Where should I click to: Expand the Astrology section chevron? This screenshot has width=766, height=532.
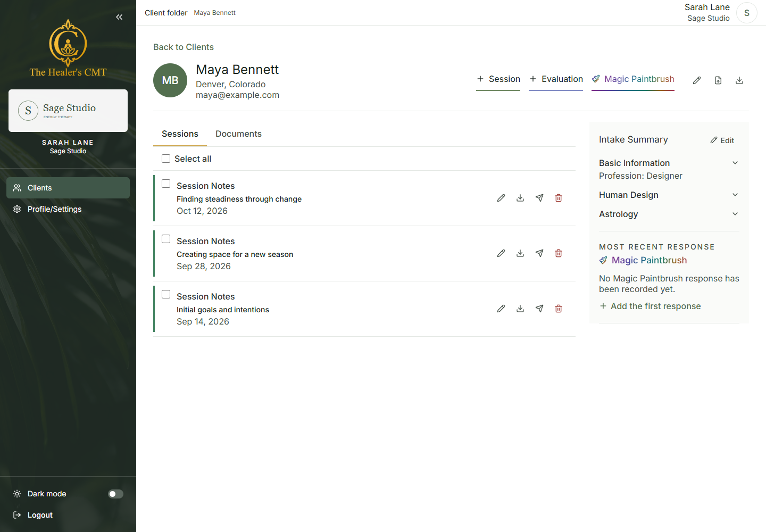pos(735,214)
